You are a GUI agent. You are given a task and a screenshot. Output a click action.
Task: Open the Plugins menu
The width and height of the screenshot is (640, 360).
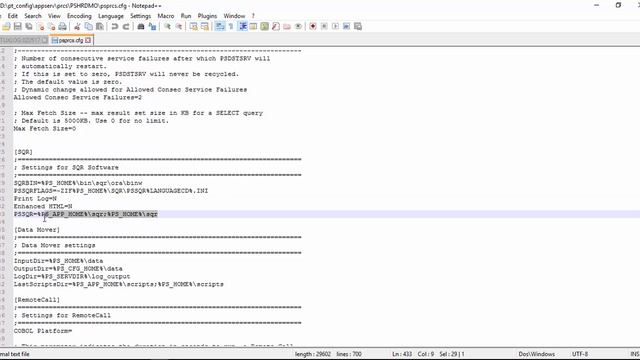coord(207,16)
